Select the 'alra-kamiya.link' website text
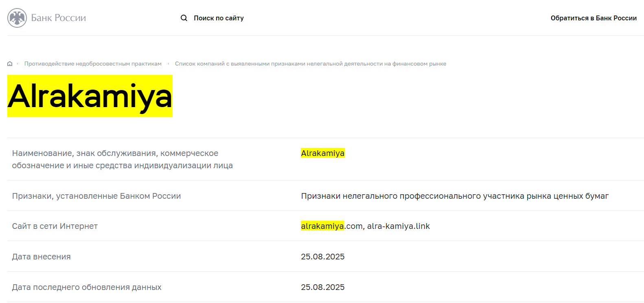The image size is (644, 303). pos(399,226)
